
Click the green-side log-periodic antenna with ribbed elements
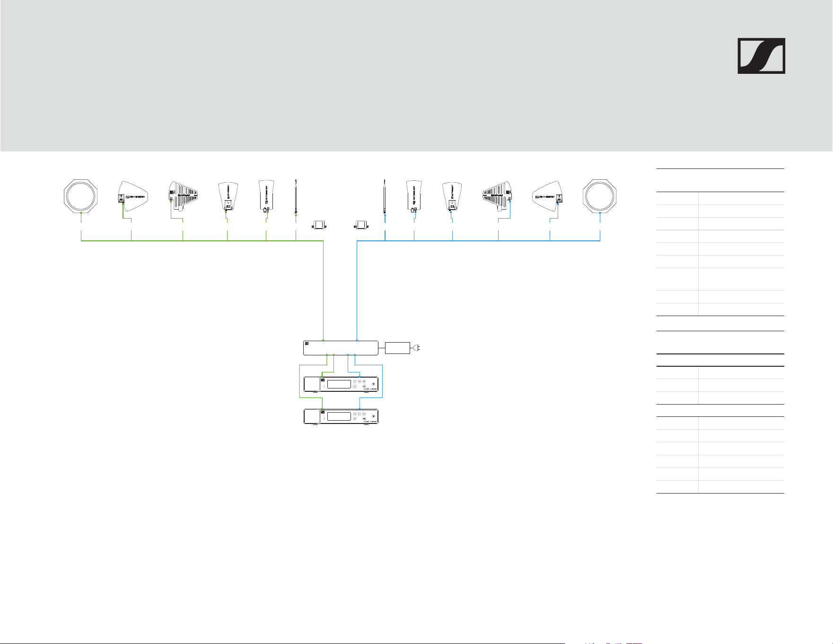tap(184, 195)
